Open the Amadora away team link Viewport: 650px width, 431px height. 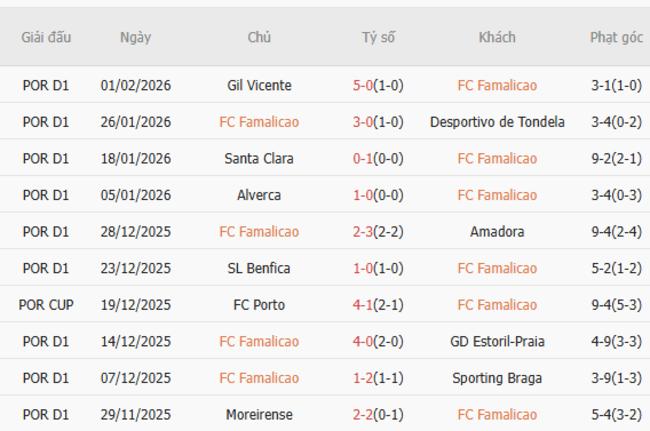point(497,232)
